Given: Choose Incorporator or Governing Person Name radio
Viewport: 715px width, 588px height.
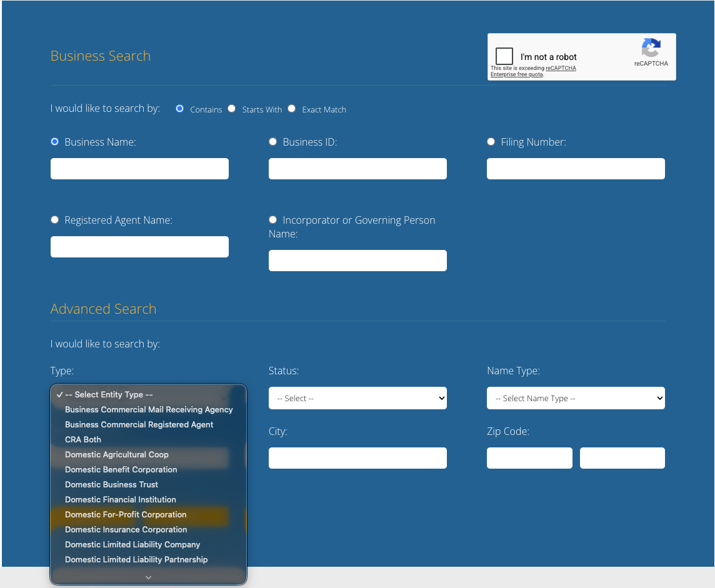Looking at the screenshot, I should (x=272, y=220).
